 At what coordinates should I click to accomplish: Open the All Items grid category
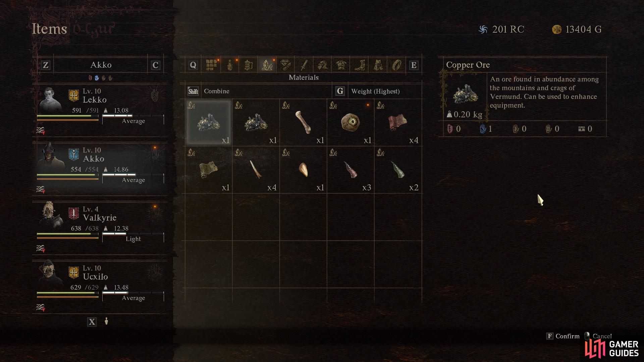point(211,65)
